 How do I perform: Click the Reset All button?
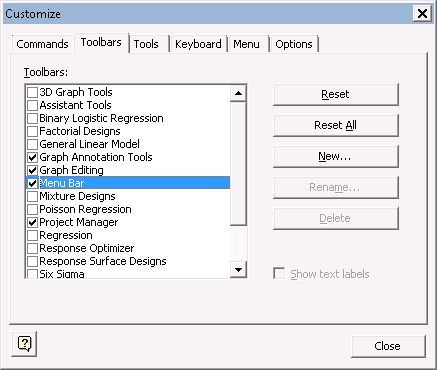click(x=336, y=126)
